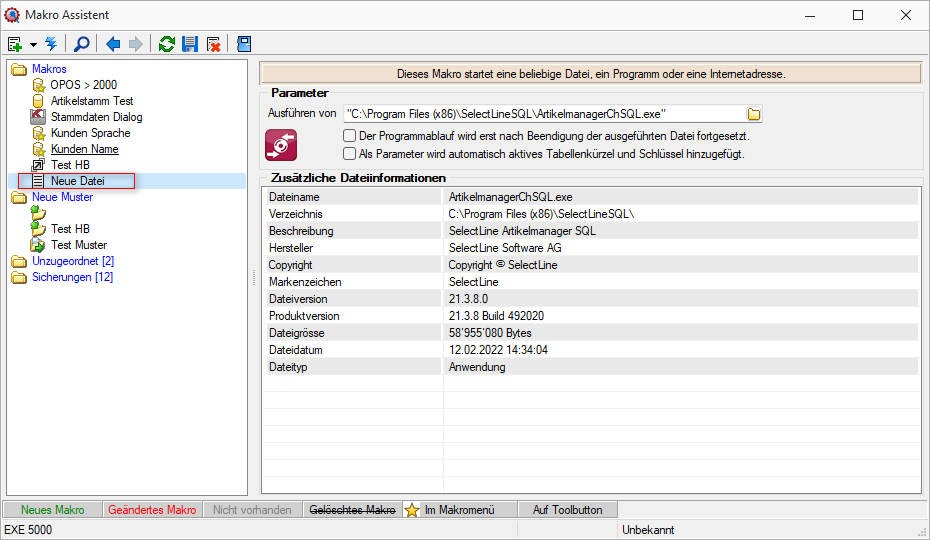Click the Artikelstamm Test database icon

[x=38, y=101]
